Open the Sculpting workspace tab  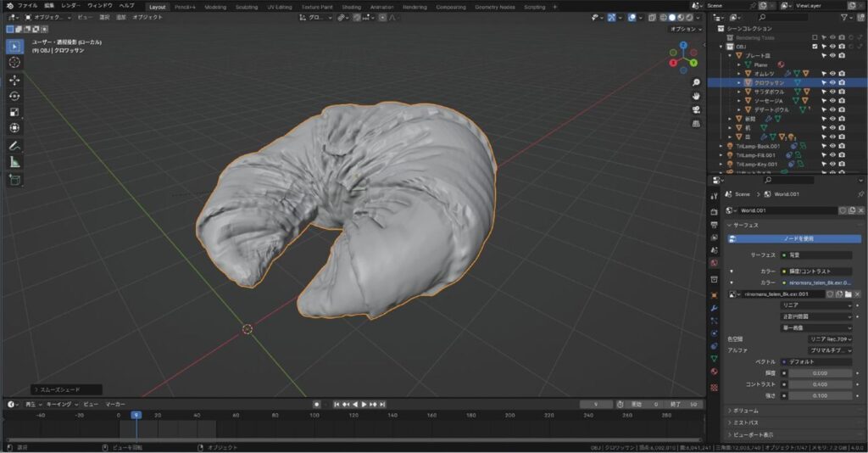(x=247, y=7)
